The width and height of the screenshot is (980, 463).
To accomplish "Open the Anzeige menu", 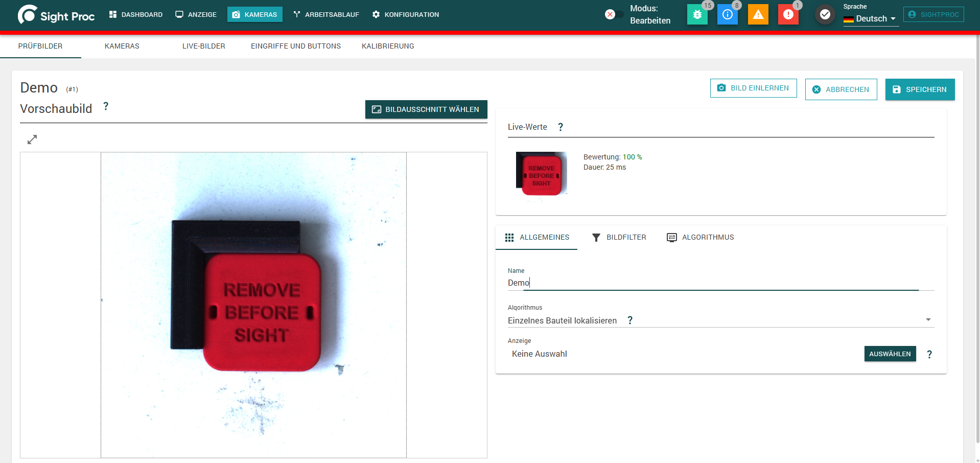I will [x=196, y=14].
